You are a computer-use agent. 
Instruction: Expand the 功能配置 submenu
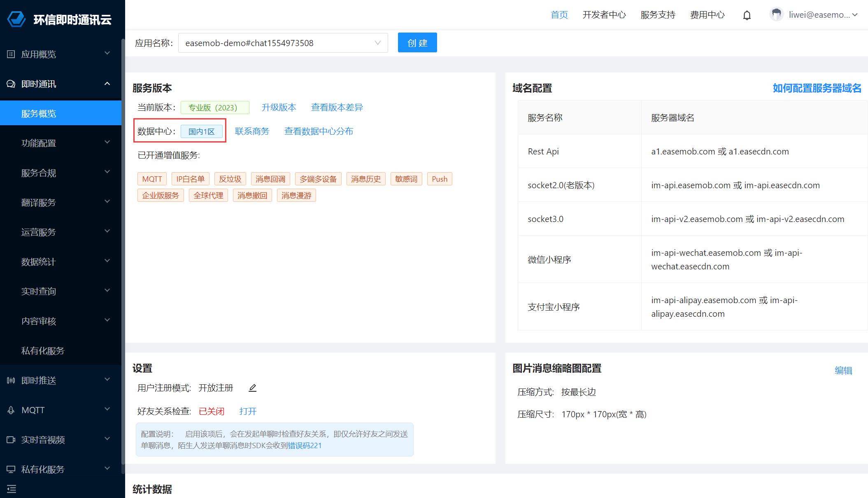click(107, 143)
